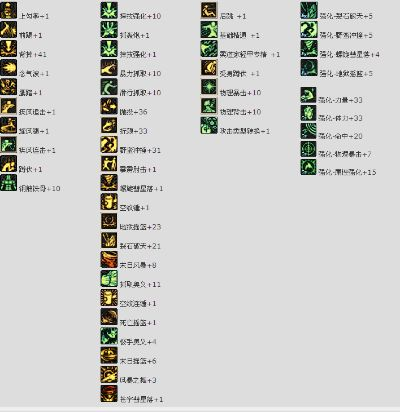Click the 强化-体力+33 label text
This screenshot has width=400, height=412.
(340, 118)
